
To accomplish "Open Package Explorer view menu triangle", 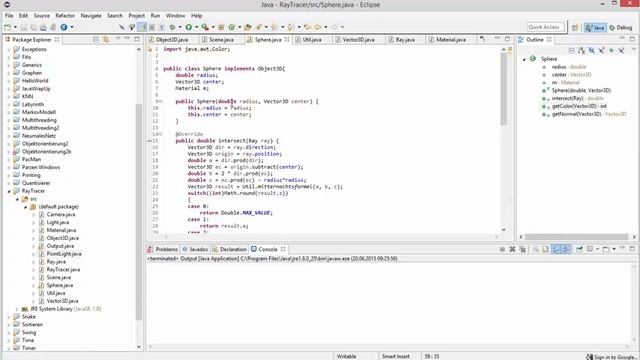I will tap(118, 39).
